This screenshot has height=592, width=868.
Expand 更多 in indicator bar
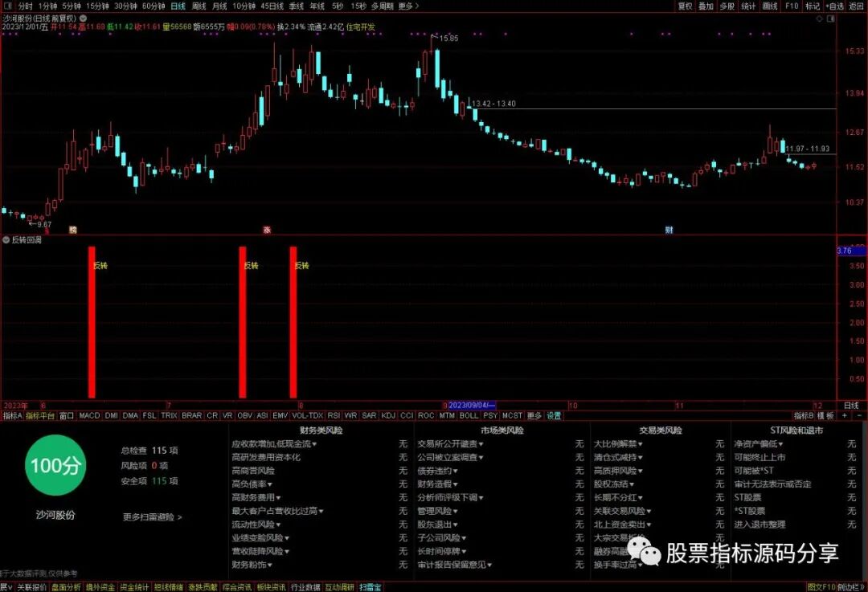[x=534, y=415]
